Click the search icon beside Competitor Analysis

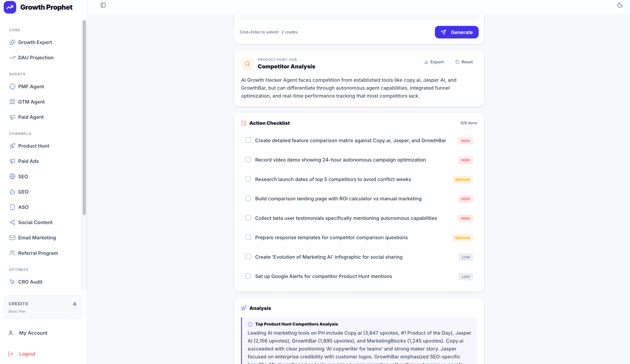tap(247, 64)
